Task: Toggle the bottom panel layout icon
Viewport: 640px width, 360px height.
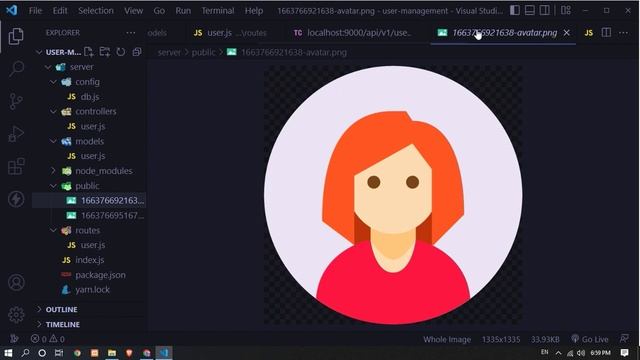Action: [x=529, y=10]
